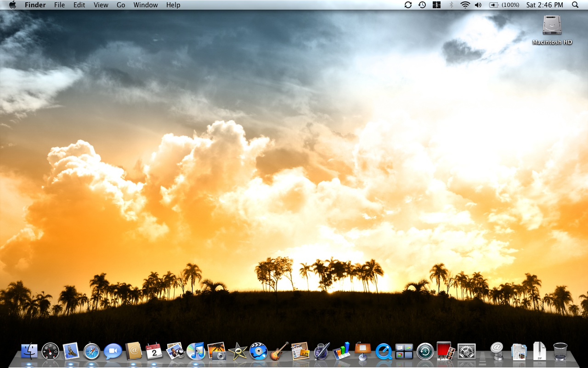The width and height of the screenshot is (588, 368).
Task: Open Photo Booth from the Dock
Action: (x=446, y=351)
